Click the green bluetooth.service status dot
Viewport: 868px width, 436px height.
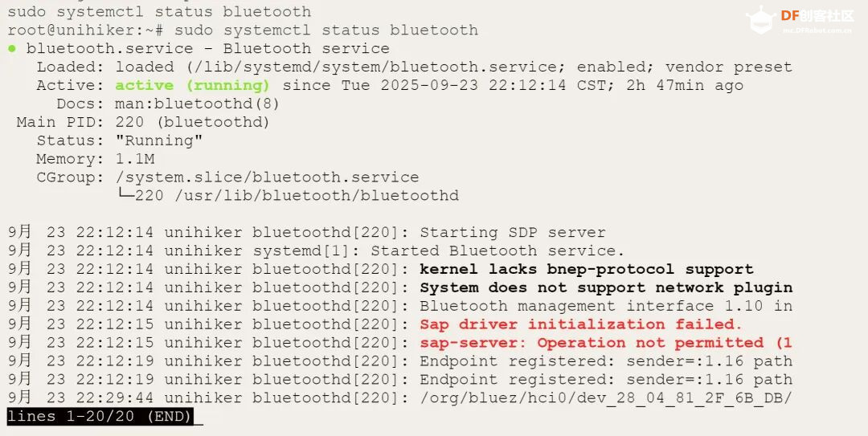click(12, 49)
